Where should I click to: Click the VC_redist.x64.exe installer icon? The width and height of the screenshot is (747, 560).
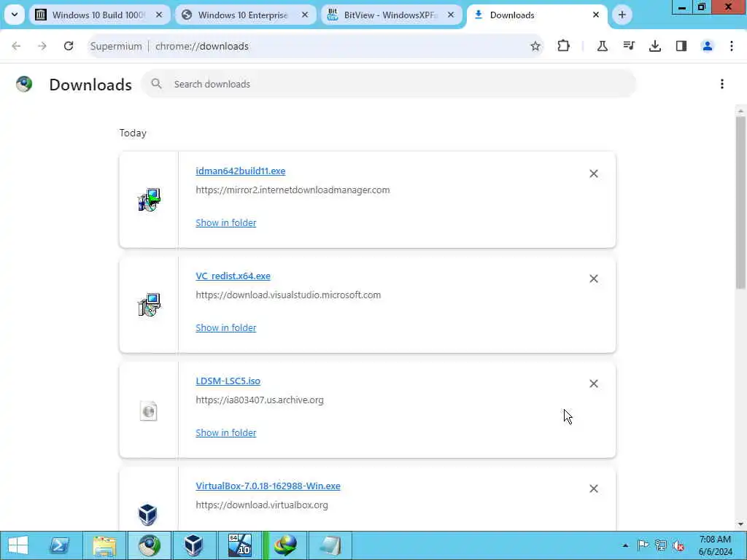149,305
